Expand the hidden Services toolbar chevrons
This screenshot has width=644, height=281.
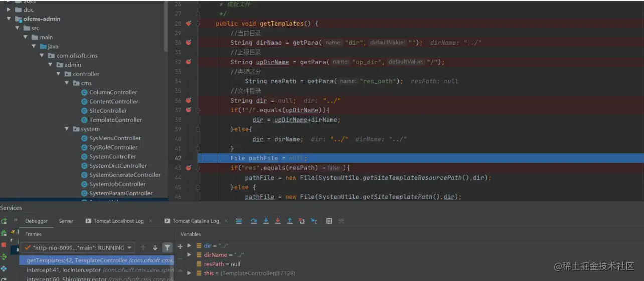[16, 221]
